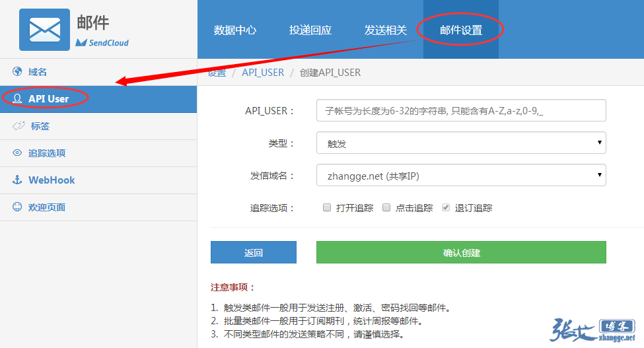Open the 数据中心 tab
The height and width of the screenshot is (348, 644).
click(x=235, y=30)
